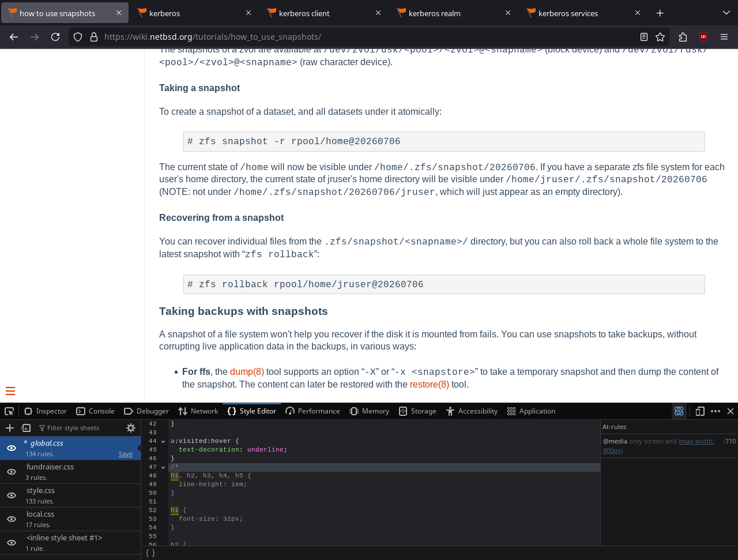This screenshot has width=738, height=560.
Task: Close the developer tools panel
Action: (731, 411)
